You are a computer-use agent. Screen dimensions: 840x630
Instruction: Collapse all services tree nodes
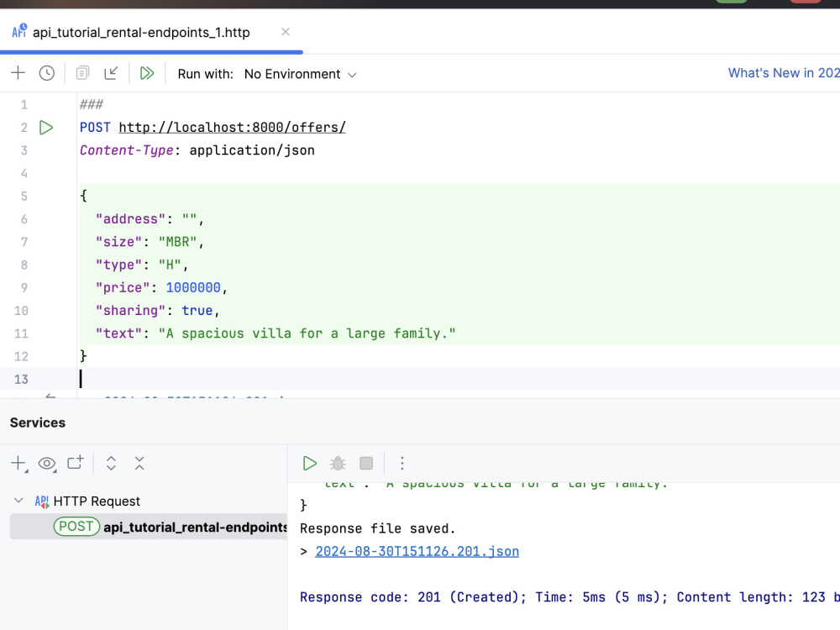(x=139, y=464)
